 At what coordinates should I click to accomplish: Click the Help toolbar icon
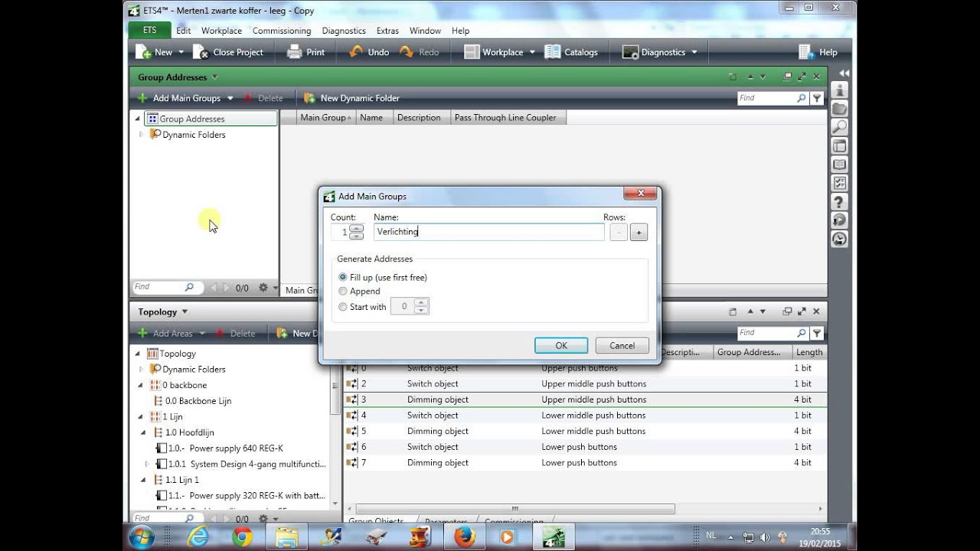[x=805, y=52]
